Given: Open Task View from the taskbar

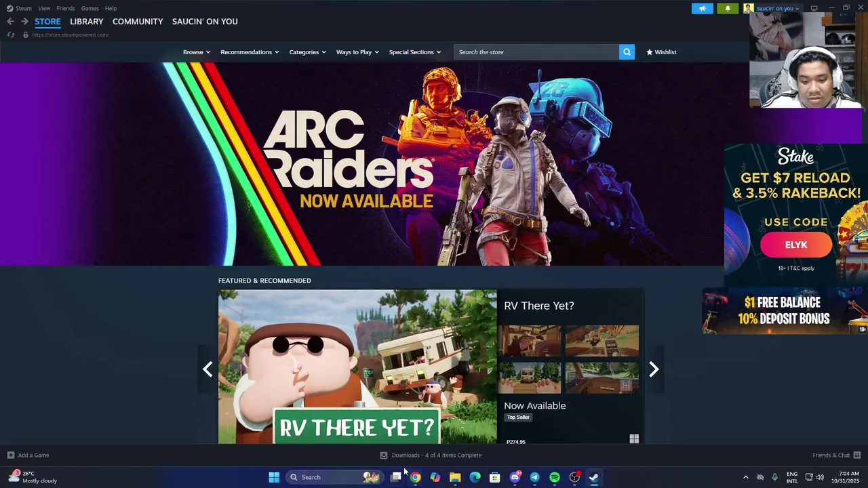Looking at the screenshot, I should tap(395, 477).
